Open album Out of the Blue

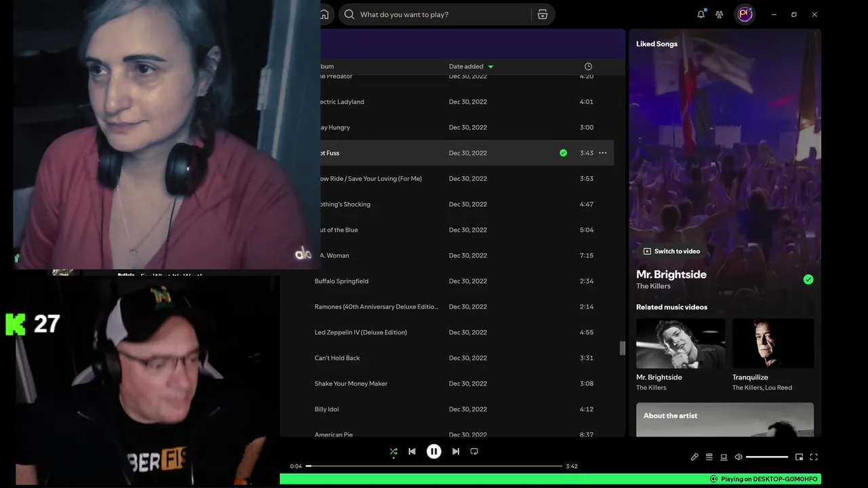338,230
